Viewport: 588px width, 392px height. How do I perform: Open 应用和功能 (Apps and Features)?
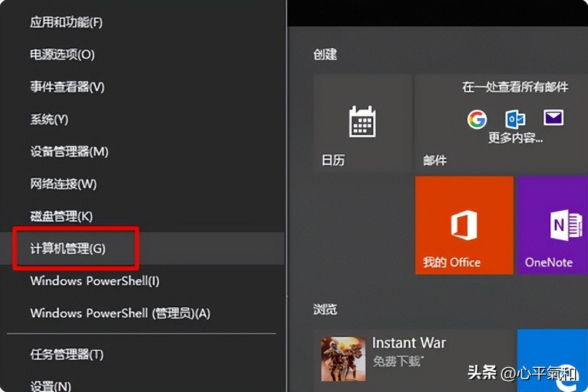(x=65, y=22)
